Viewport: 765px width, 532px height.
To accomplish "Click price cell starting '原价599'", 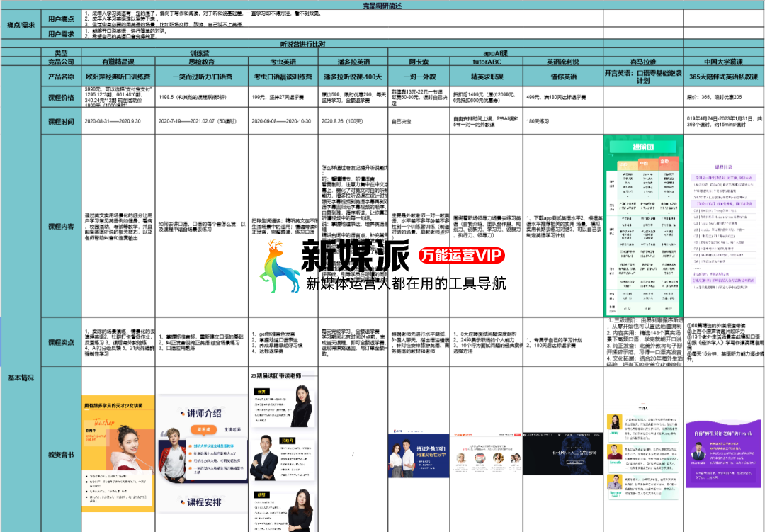I will (x=353, y=97).
